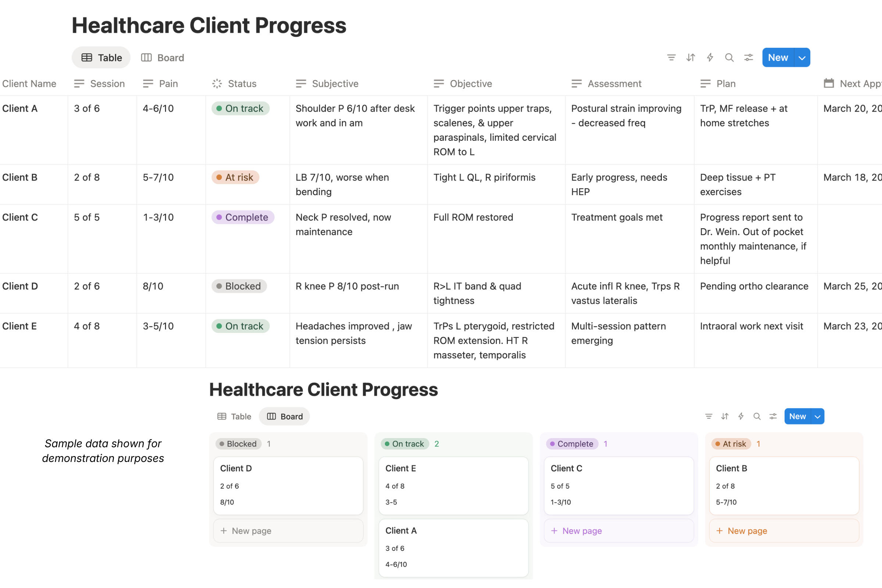
Task: Expand the board New button dropdown arrow
Action: [817, 417]
